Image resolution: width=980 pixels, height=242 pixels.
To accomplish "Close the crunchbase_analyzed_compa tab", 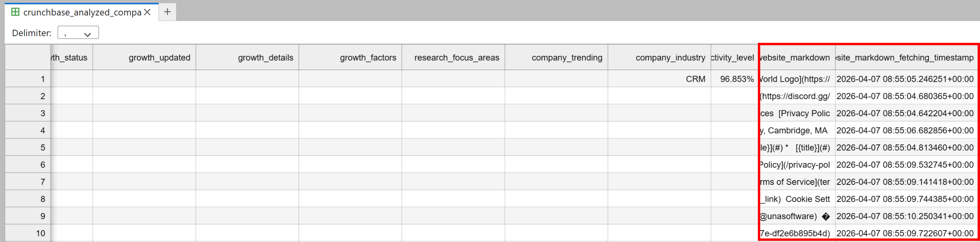I will click(x=147, y=12).
